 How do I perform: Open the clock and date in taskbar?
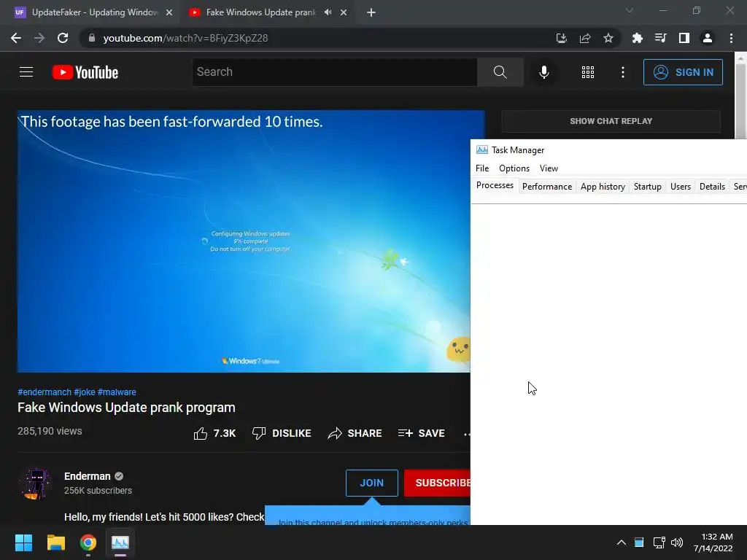pyautogui.click(x=713, y=542)
